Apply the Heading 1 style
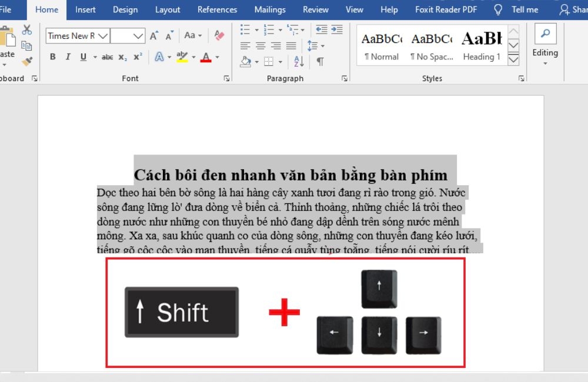The image size is (588, 382). [x=482, y=45]
